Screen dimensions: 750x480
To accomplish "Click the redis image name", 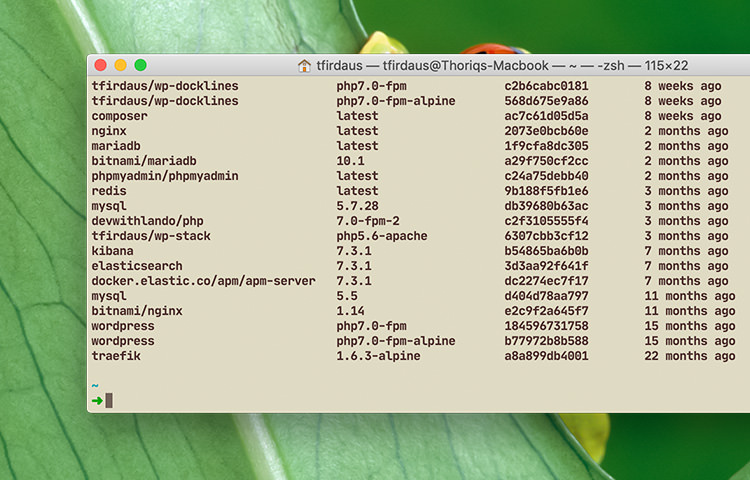I will tap(108, 191).
